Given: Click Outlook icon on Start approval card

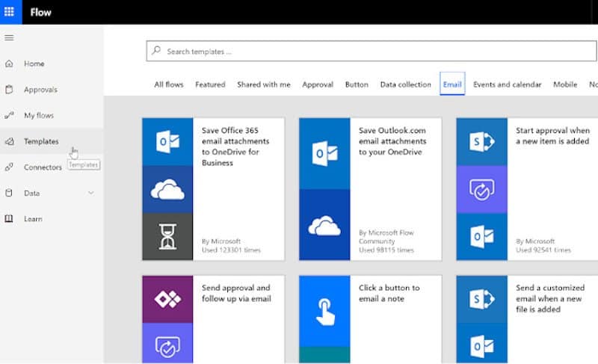Looking at the screenshot, I should coord(481,236).
